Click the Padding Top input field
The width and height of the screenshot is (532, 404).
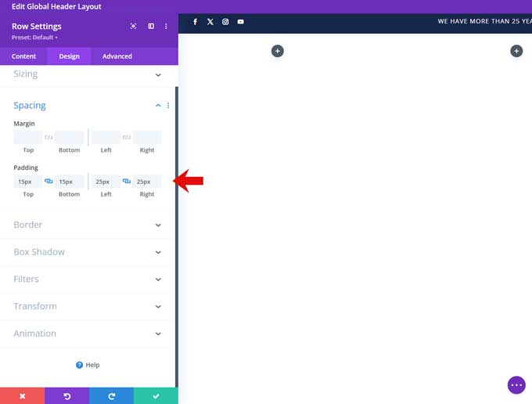[27, 182]
